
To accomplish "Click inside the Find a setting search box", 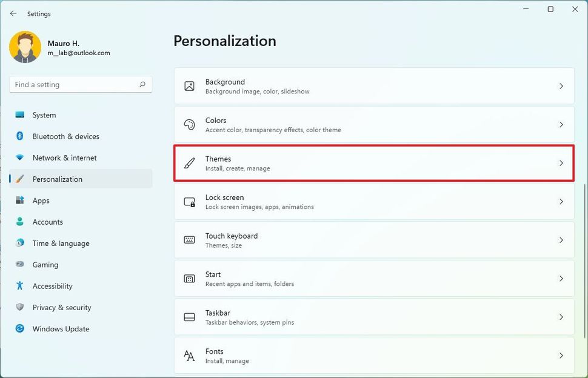I will pyautogui.click(x=73, y=84).
